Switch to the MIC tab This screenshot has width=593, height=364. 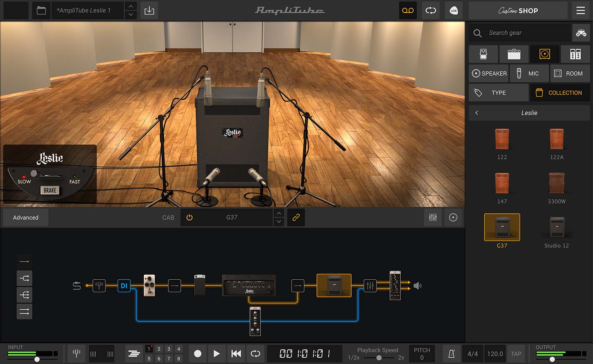coord(529,73)
